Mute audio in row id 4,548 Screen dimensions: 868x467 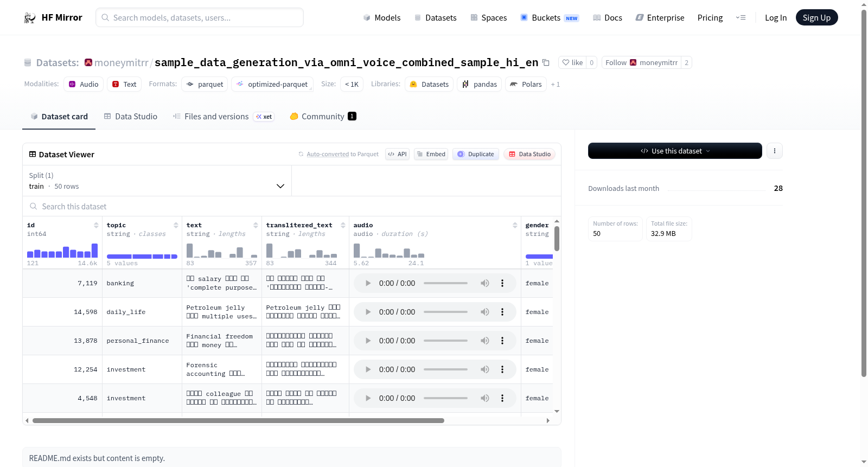tap(485, 398)
